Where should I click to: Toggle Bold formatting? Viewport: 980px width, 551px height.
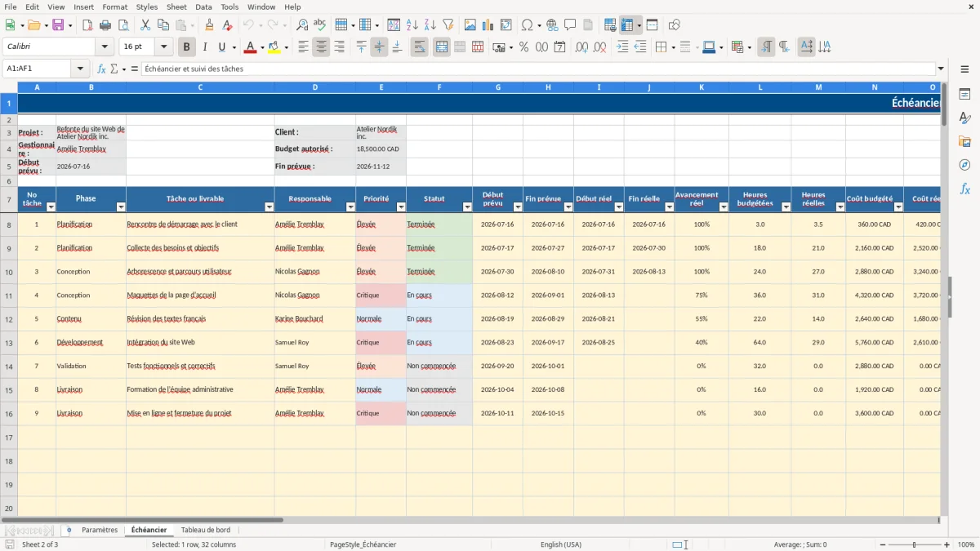187,47
